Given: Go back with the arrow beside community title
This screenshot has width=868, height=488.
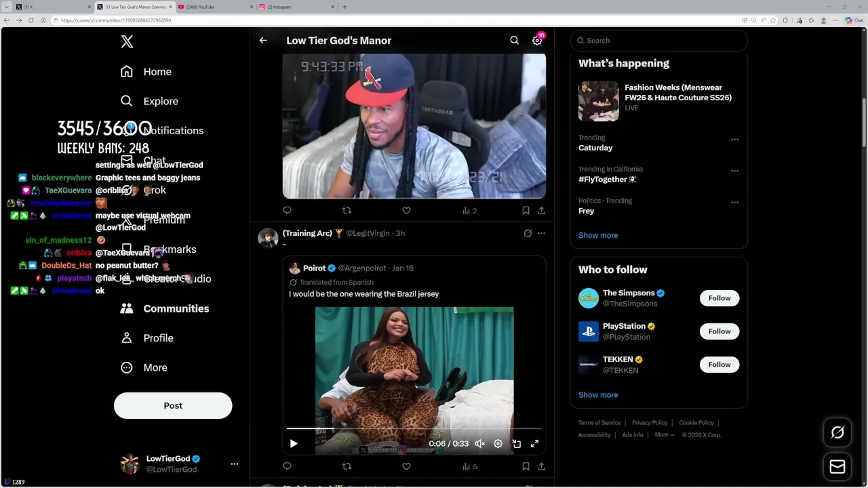Looking at the screenshot, I should (263, 41).
